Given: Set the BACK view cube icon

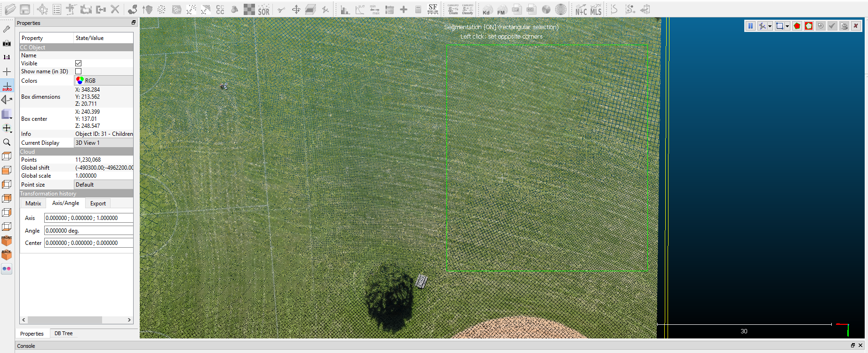Looking at the screenshot, I should point(7,255).
